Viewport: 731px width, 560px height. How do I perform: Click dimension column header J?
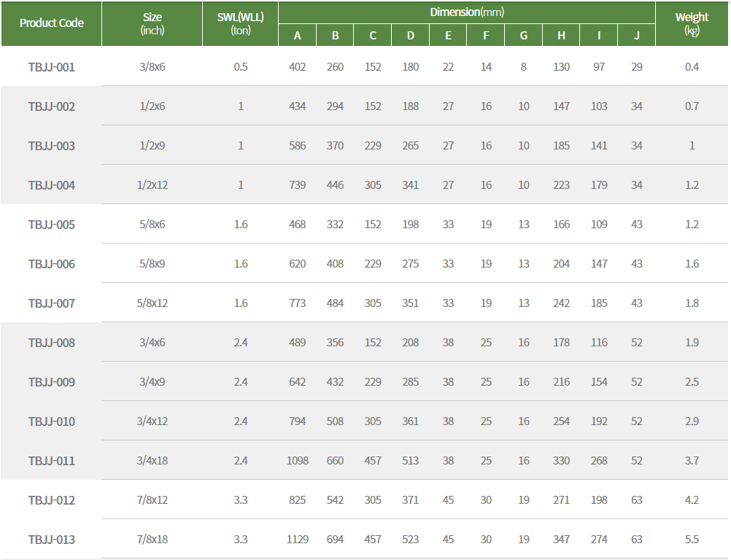coord(636,36)
